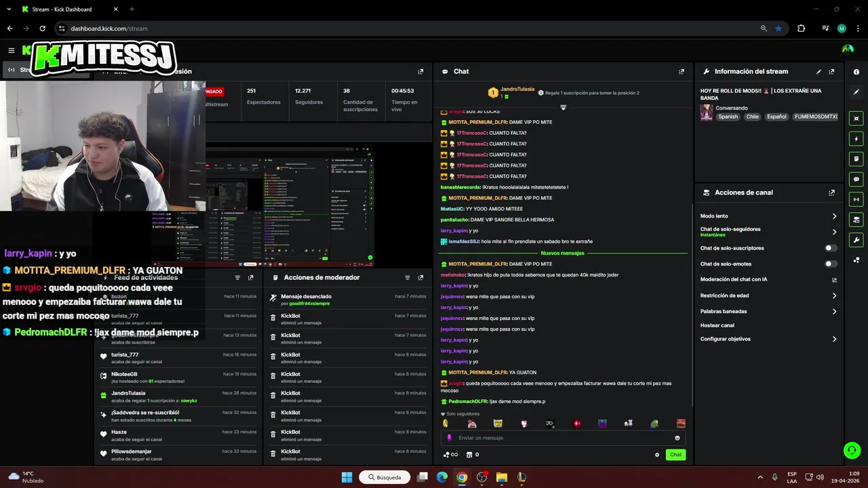Pop out the Chat panel
The width and height of the screenshot is (868, 488).
click(x=682, y=71)
